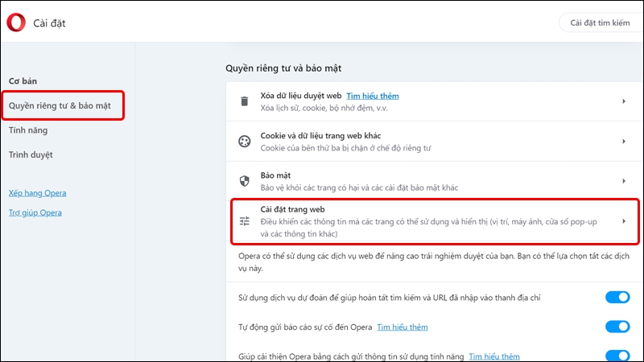Screen dimensions: 644x362
Task: Click the Cài đặt tìm kiếm search field
Action: pos(601,23)
